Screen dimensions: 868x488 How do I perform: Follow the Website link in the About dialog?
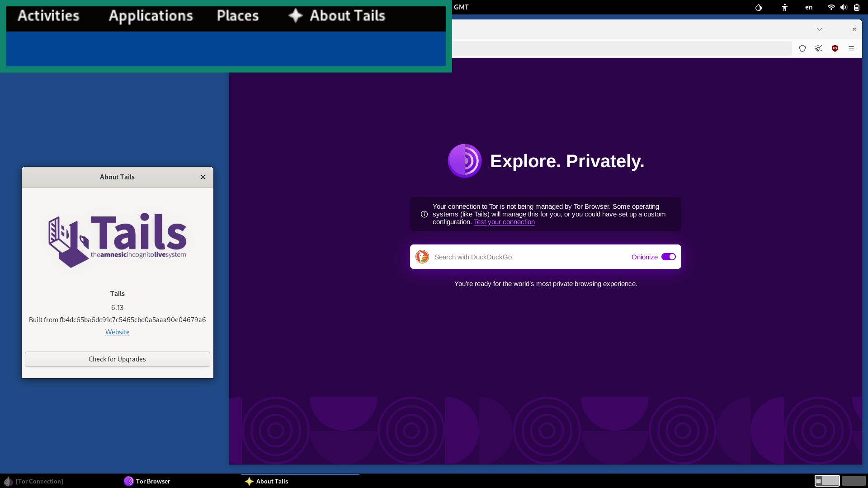tap(117, 332)
